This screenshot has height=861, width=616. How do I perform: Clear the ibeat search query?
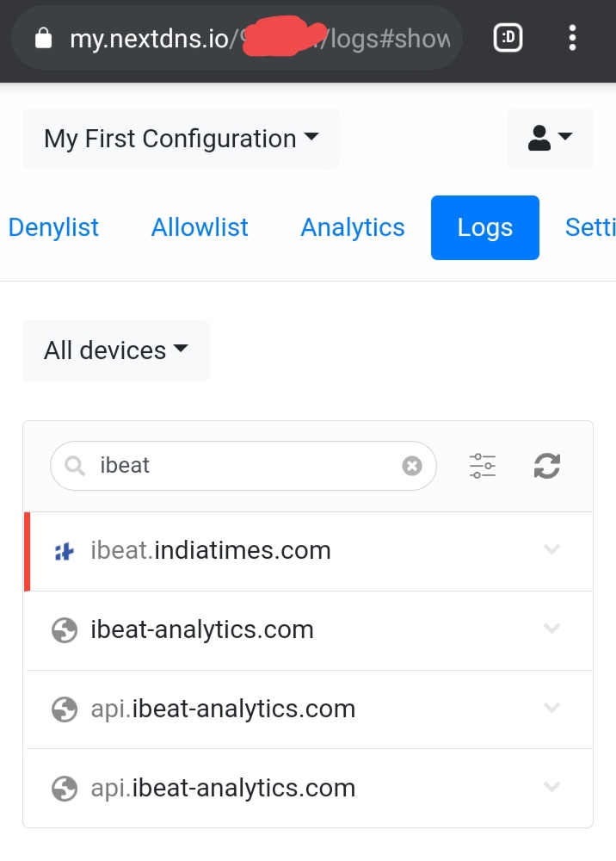click(412, 465)
